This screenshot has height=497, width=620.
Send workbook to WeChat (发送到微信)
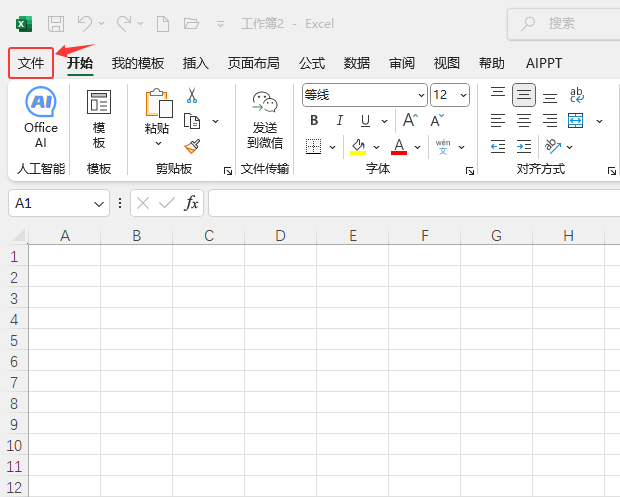(265, 120)
